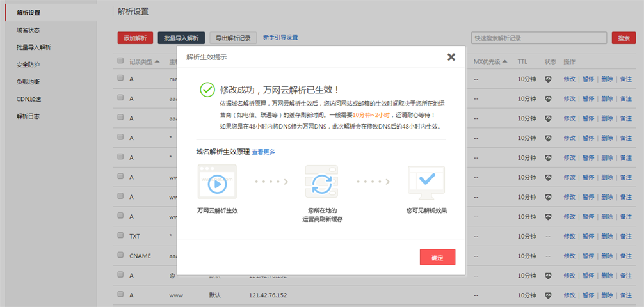Viewport: 644px width, 307px height.
Task: Click the red 确定 button
Action: coord(437,257)
